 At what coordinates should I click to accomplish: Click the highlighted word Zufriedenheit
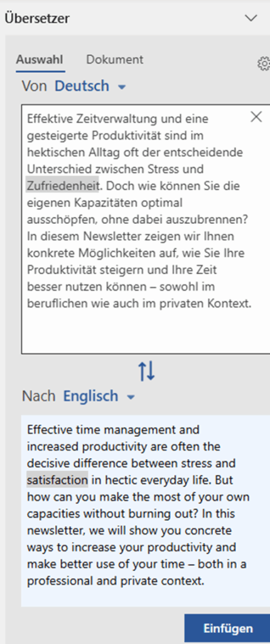pyautogui.click(x=63, y=186)
